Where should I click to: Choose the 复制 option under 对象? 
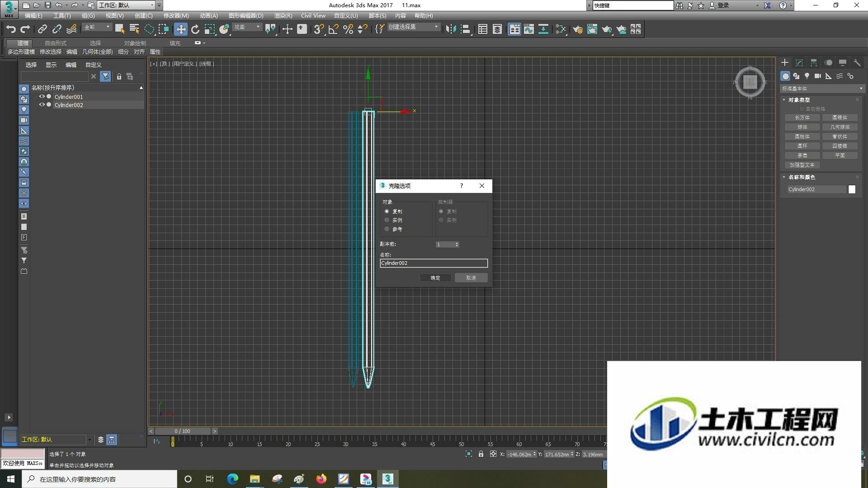[392, 211]
